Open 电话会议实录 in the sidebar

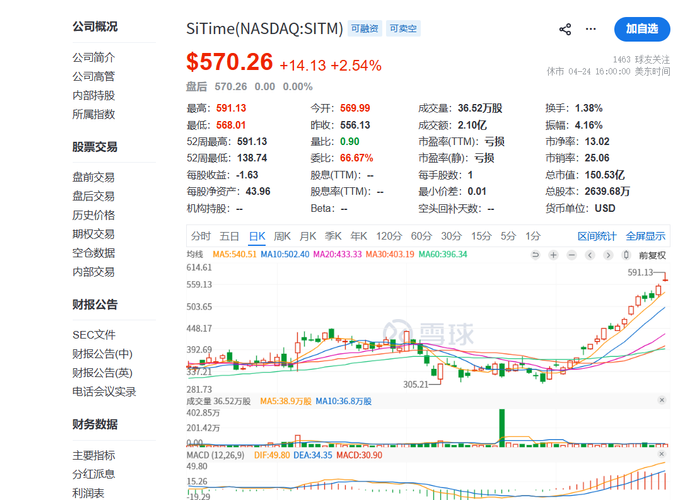coord(104,392)
